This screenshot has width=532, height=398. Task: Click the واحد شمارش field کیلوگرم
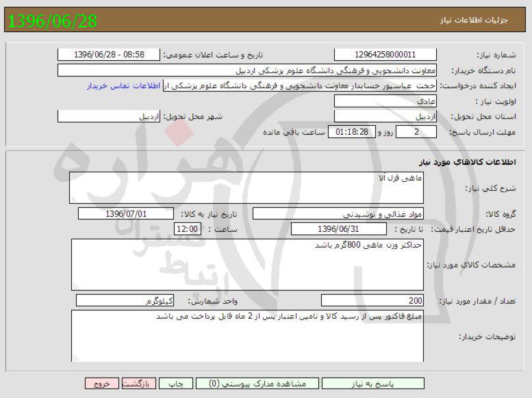(125, 300)
